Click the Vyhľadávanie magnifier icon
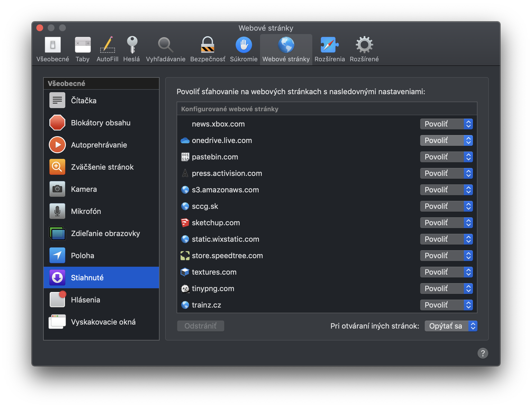 166,45
